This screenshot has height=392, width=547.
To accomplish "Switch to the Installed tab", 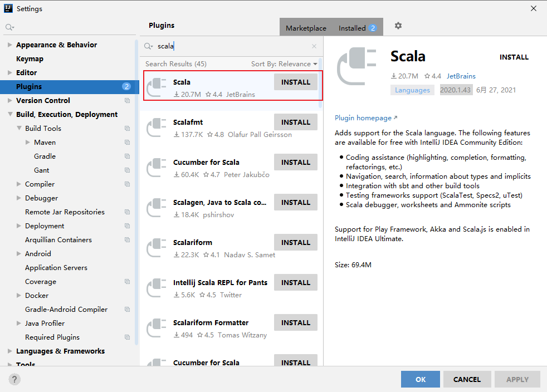I will point(357,28).
